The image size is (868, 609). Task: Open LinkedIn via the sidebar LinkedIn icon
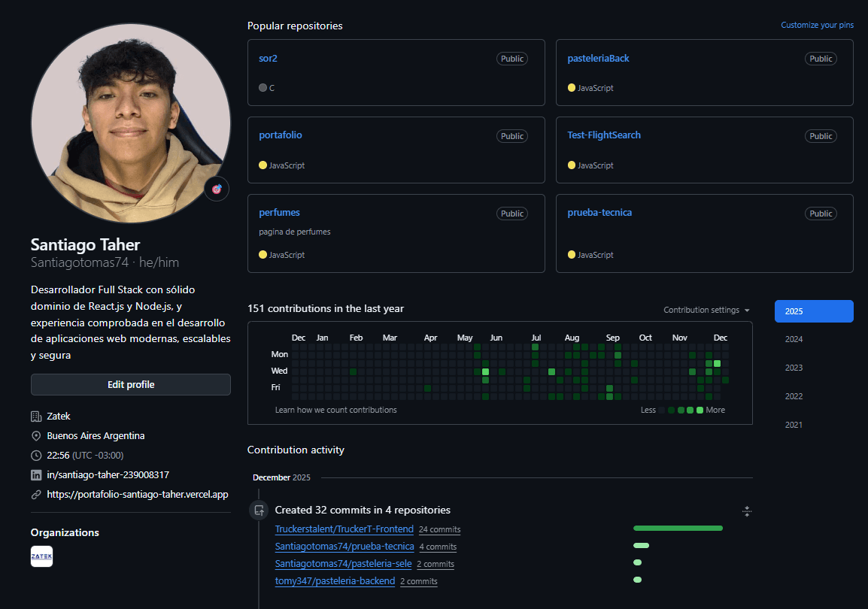[x=35, y=474]
